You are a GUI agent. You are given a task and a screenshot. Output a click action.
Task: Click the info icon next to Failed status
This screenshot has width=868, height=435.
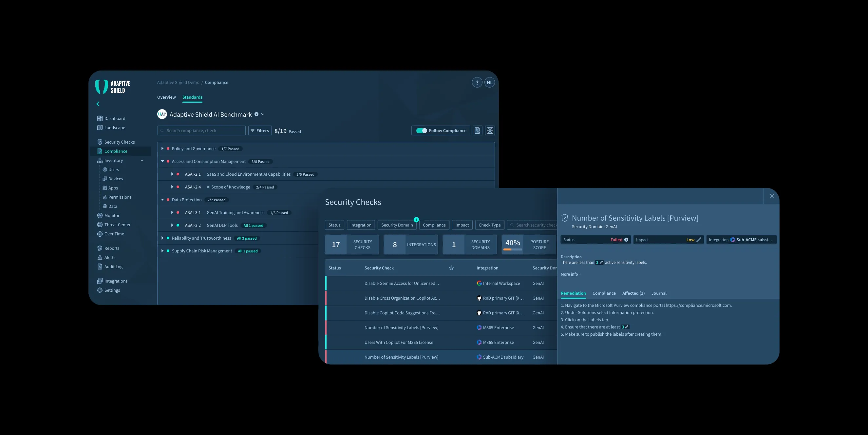tap(626, 240)
